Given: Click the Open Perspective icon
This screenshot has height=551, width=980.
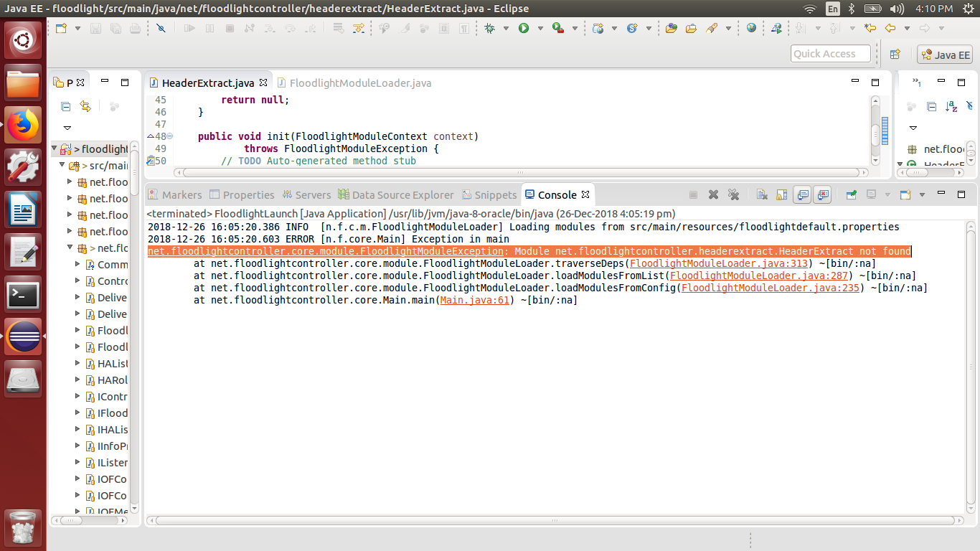Looking at the screenshot, I should [x=895, y=54].
